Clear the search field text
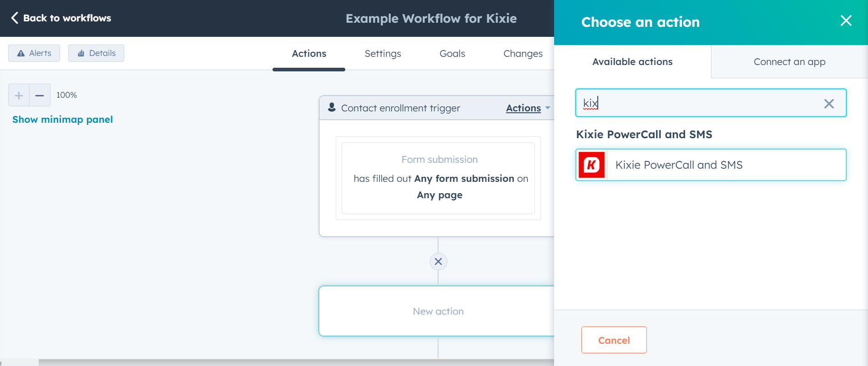 (x=829, y=104)
